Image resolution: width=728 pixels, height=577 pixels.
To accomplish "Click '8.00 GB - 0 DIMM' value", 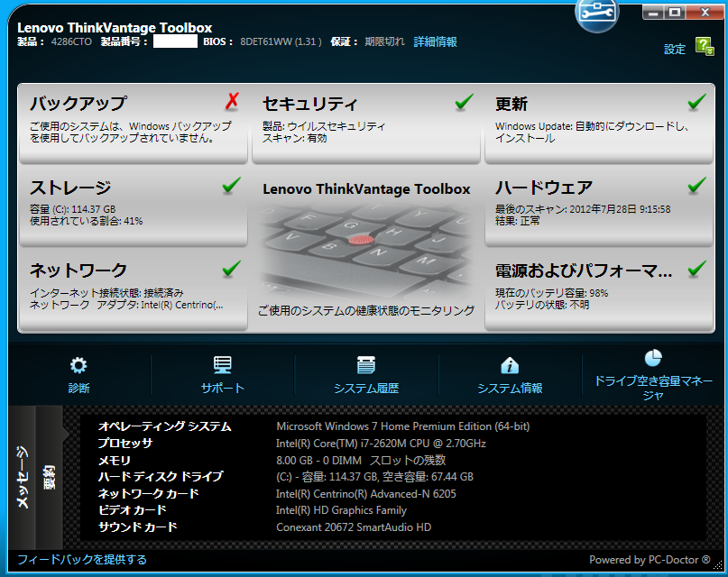I will click(361, 460).
